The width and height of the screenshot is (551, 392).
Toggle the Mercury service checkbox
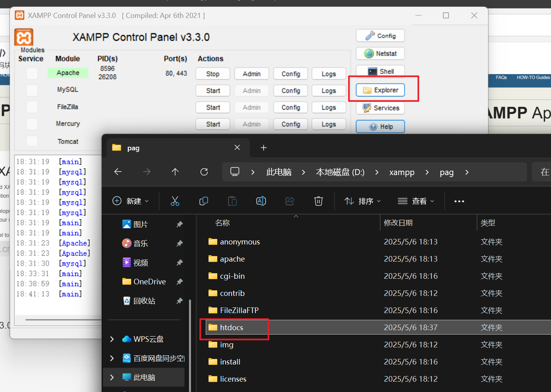[32, 124]
